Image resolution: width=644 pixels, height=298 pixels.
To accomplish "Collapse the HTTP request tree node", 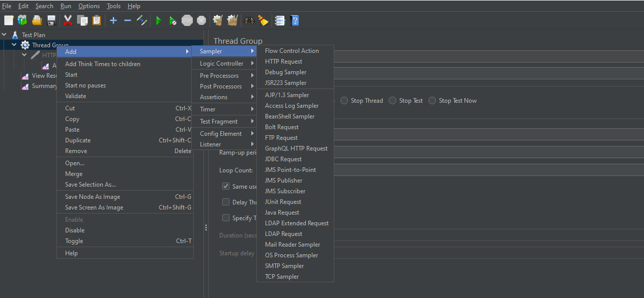I will [x=24, y=55].
